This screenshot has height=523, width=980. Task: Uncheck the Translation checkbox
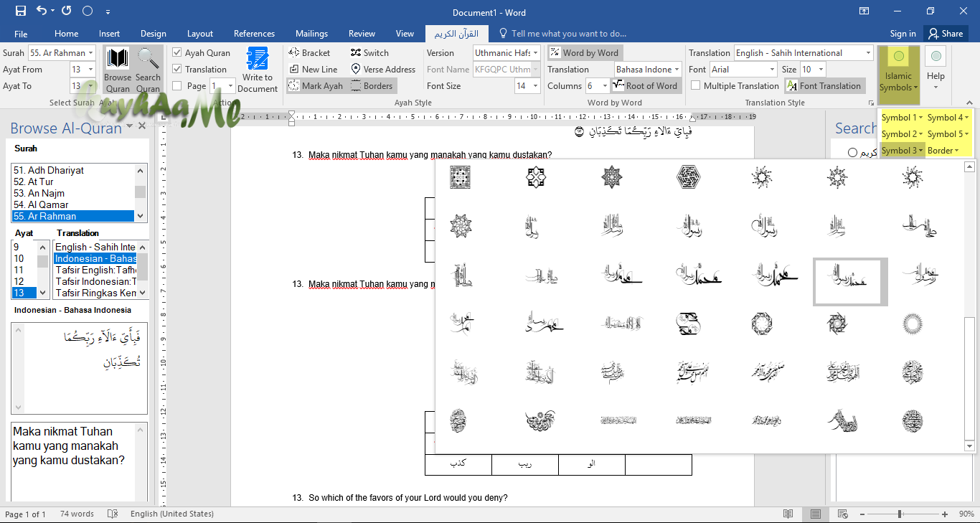(176, 70)
